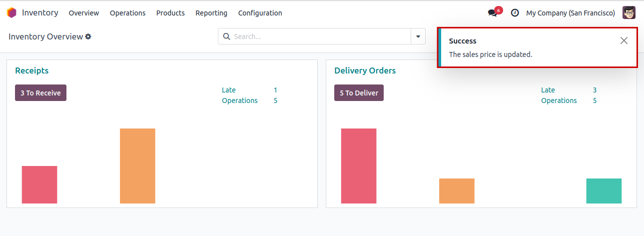Open the Products menu
Viewport: 644px width, 236px height.
170,13
